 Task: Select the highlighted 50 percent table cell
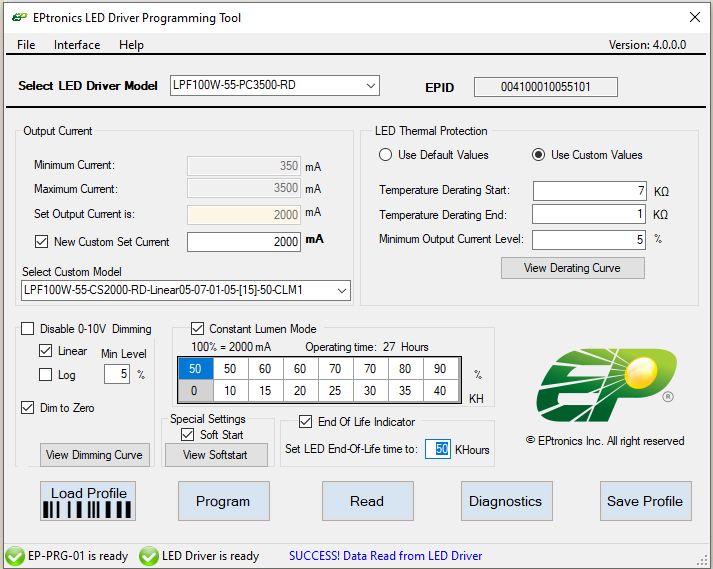point(196,368)
